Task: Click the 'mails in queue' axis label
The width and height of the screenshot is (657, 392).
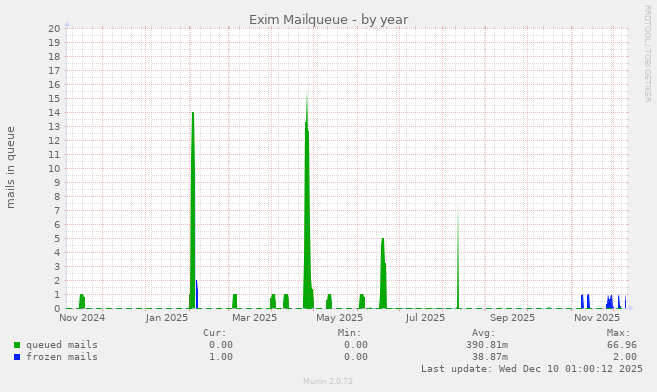Action: (x=10, y=168)
